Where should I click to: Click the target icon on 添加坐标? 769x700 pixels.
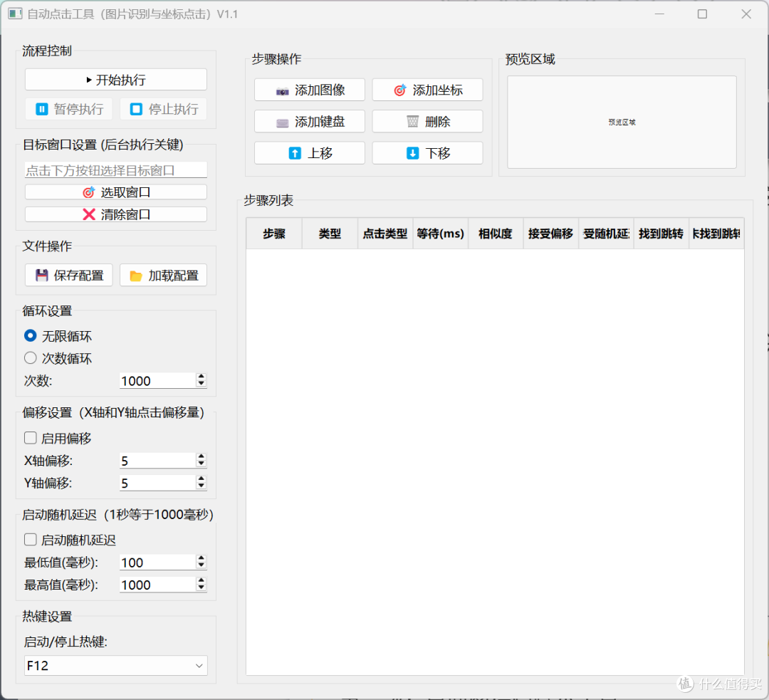coord(400,90)
